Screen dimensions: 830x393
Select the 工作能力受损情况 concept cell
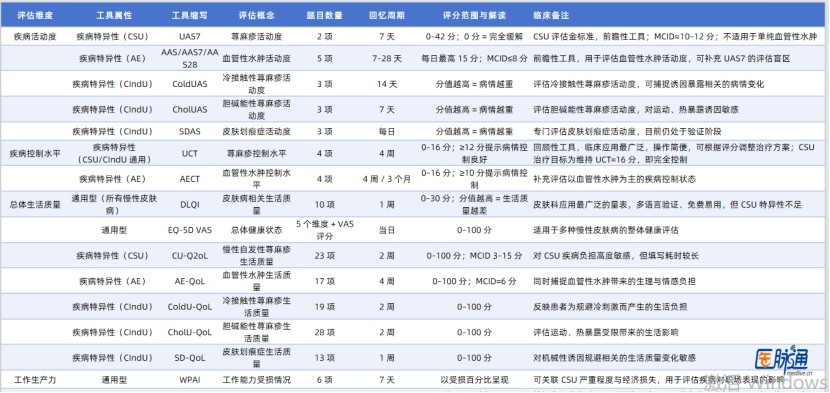(x=257, y=380)
